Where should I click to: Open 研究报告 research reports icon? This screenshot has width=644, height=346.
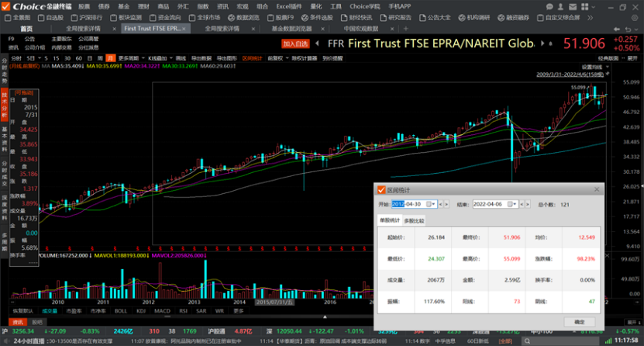pyautogui.click(x=396, y=16)
